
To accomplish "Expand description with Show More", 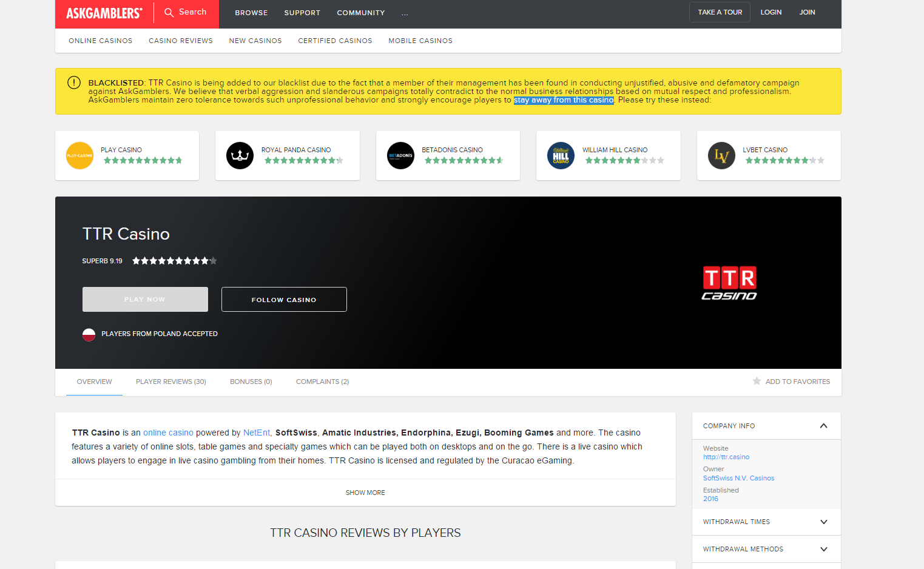I will click(x=365, y=493).
